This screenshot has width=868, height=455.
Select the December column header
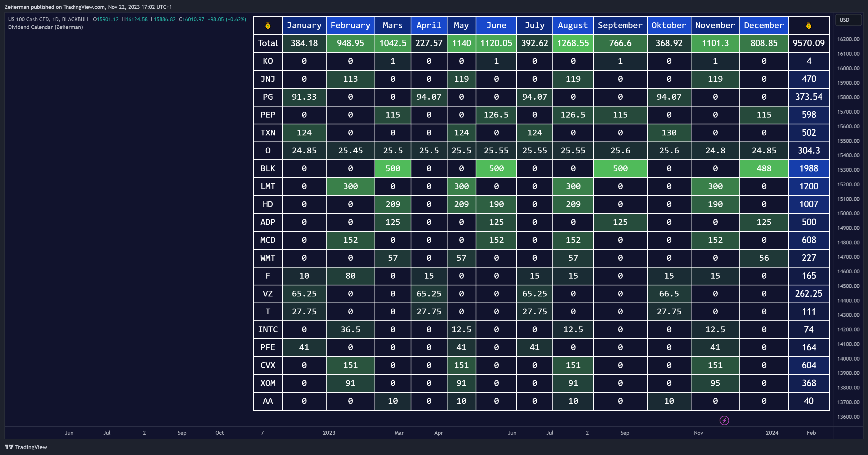[764, 26]
